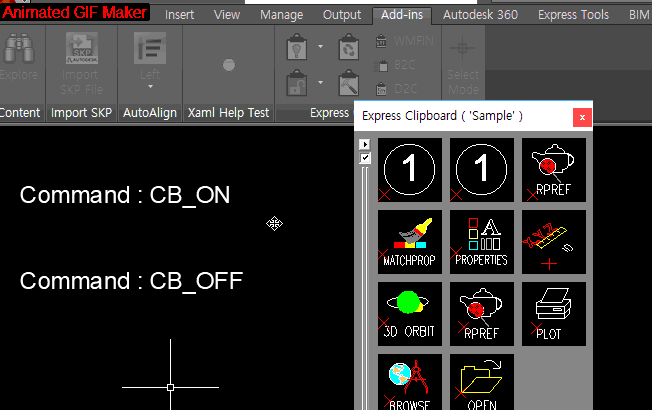Select the 3D ORBIT thumbnail
This screenshot has height=410, width=652.
point(410,314)
